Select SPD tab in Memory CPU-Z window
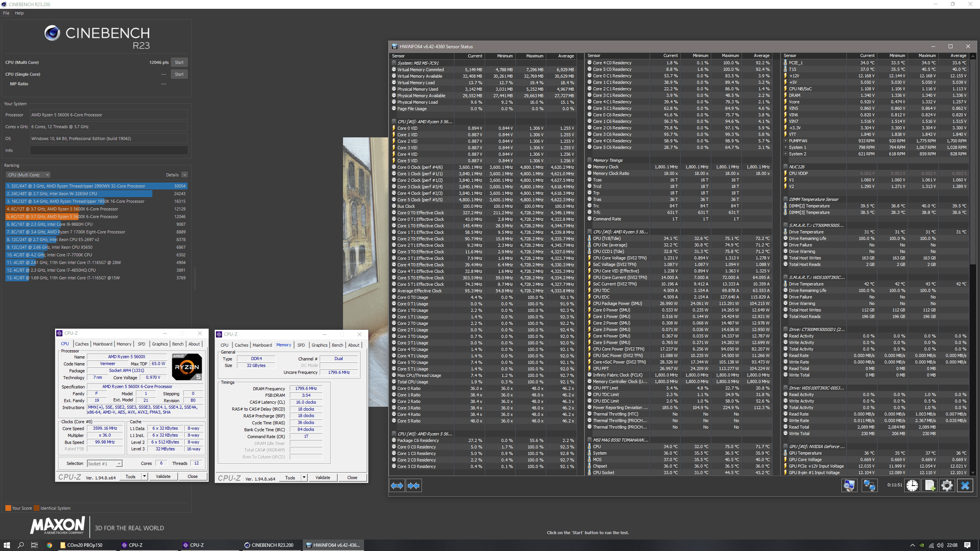Screen dimensions: 980x551 click(301, 345)
